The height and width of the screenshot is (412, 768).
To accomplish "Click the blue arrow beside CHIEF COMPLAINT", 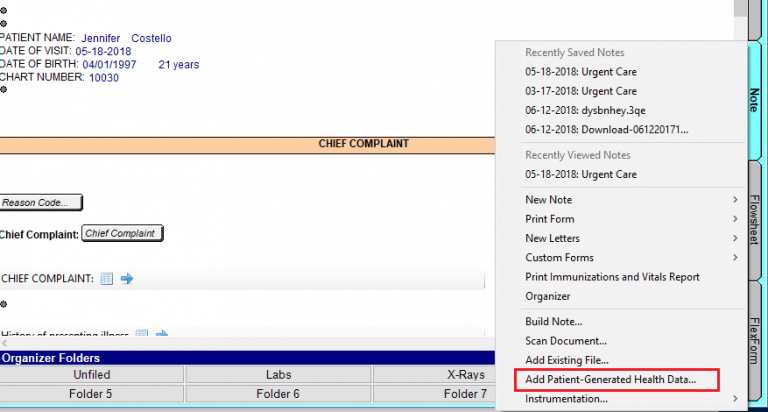I will [127, 279].
